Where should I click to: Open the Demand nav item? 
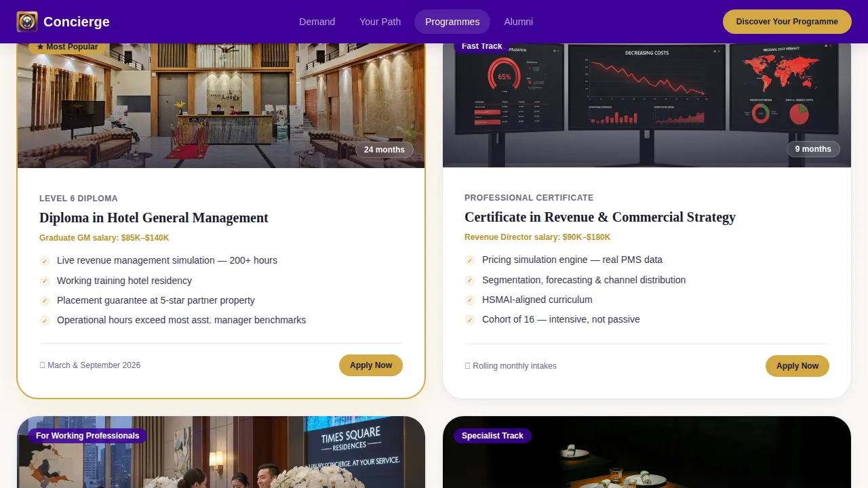tap(317, 22)
